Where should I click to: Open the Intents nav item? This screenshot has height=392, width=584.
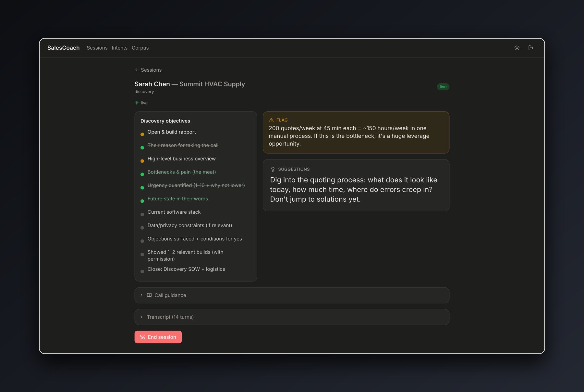(x=120, y=48)
